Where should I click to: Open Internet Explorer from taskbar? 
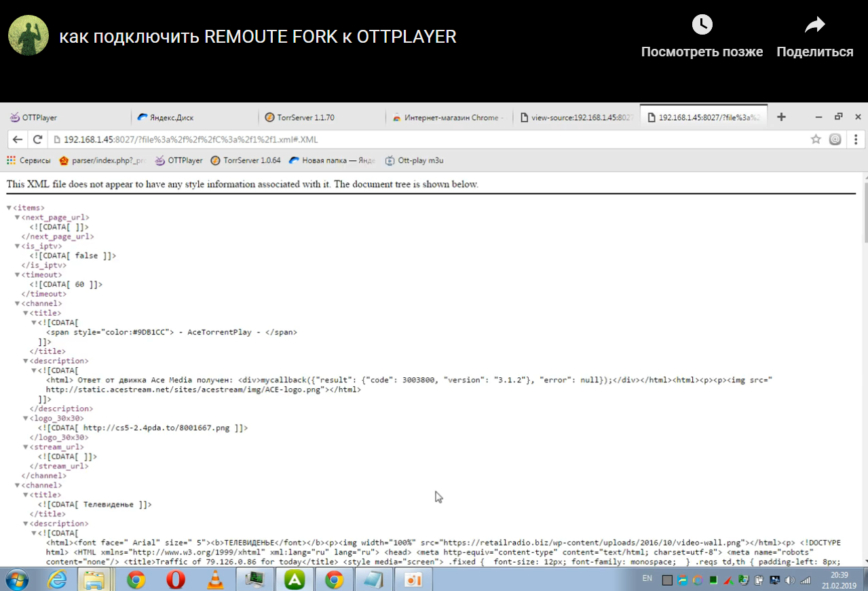[x=57, y=580]
